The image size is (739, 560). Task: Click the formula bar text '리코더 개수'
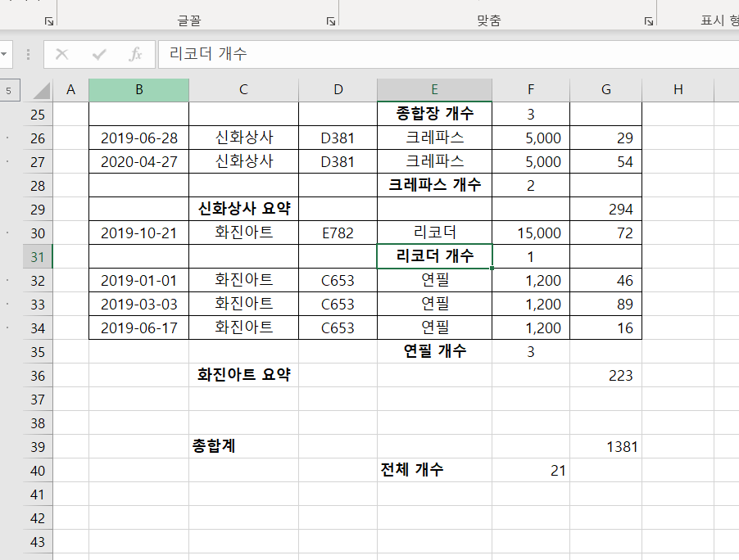click(209, 54)
